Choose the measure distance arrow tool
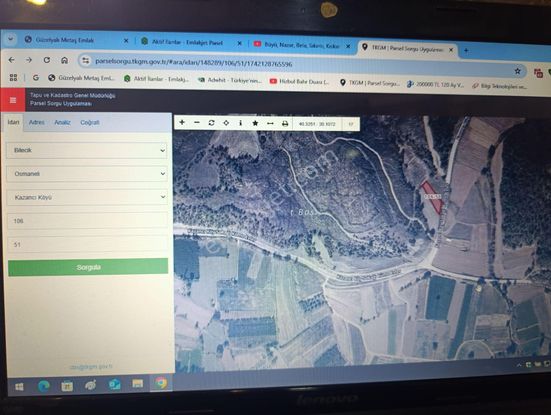The height and width of the screenshot is (415, 551). point(270,123)
